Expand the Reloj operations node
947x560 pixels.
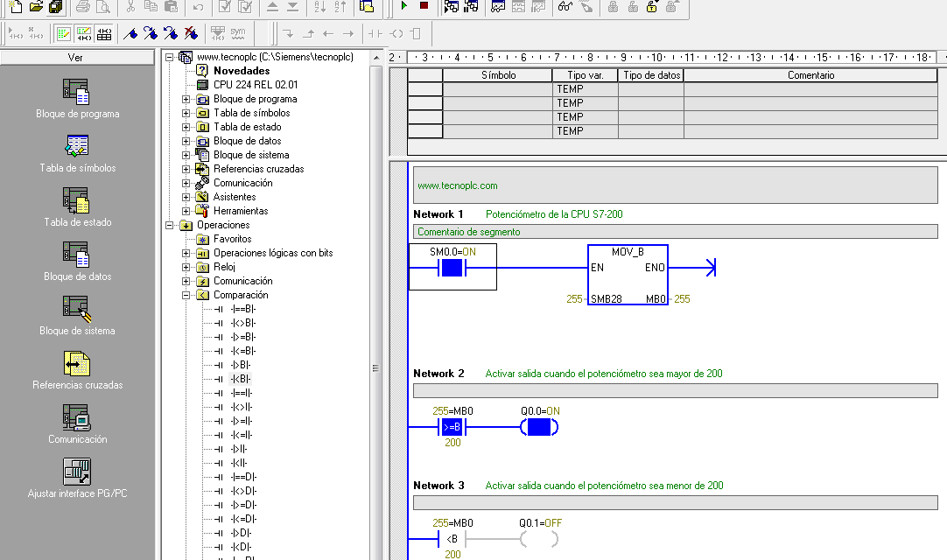coord(186,267)
